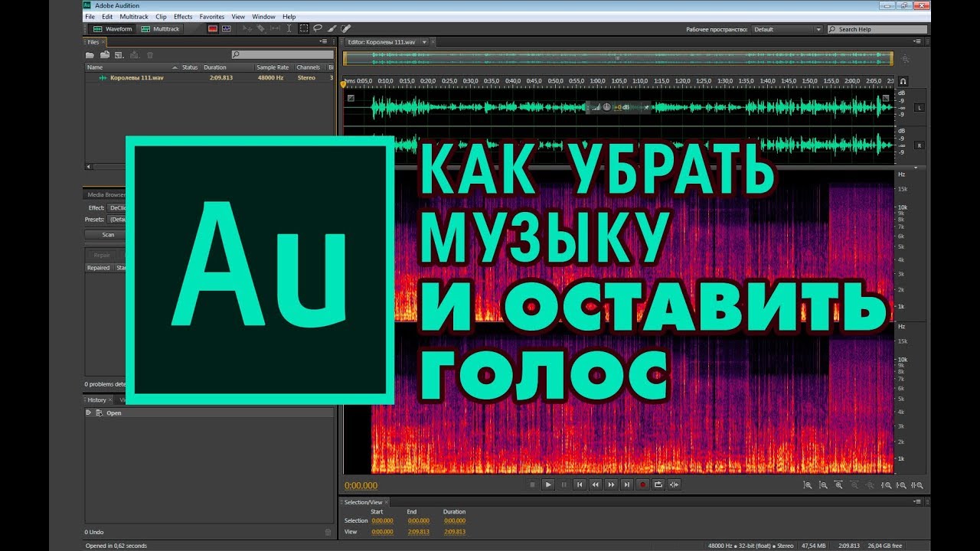The height and width of the screenshot is (551, 980).
Task: Sort files by Channels column
Action: 309,67
